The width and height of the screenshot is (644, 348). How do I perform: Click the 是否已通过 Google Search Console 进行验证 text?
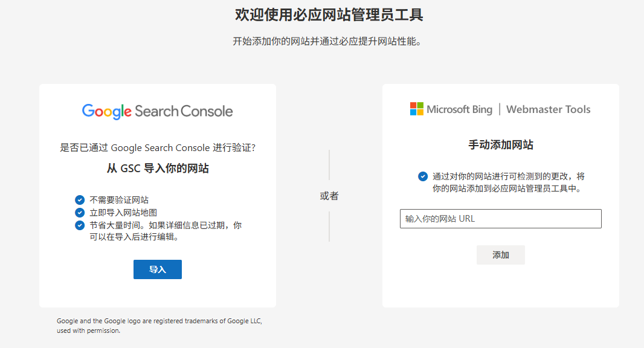[x=157, y=147]
